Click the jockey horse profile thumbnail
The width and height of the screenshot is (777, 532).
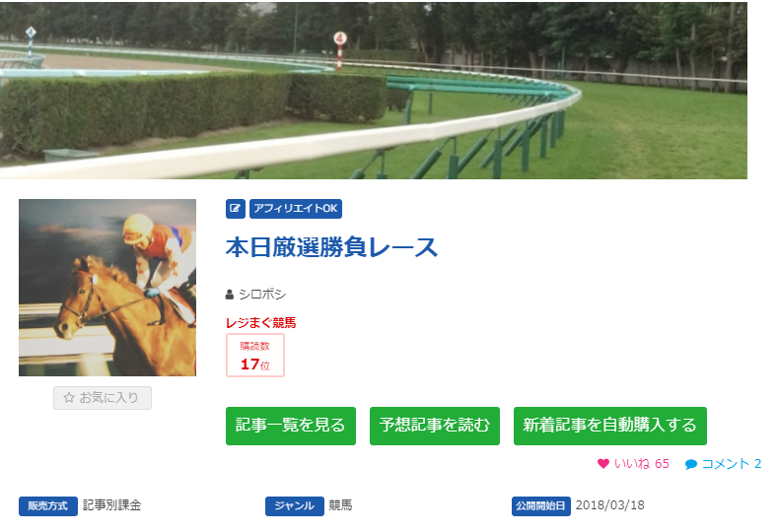(x=107, y=288)
